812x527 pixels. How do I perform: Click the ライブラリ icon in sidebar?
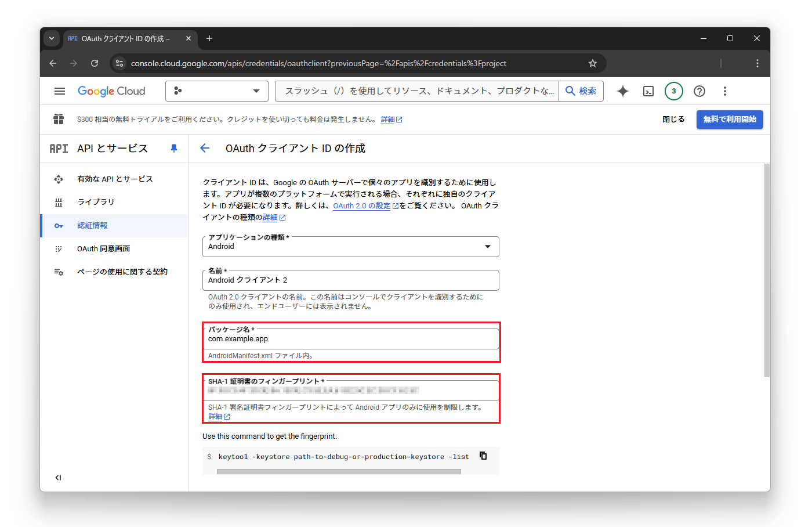pos(59,203)
